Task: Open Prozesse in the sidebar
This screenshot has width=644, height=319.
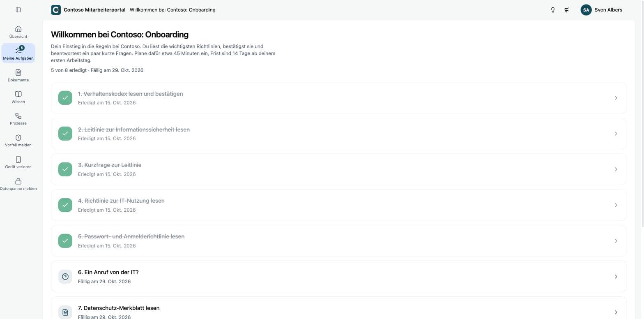Action: [x=18, y=119]
